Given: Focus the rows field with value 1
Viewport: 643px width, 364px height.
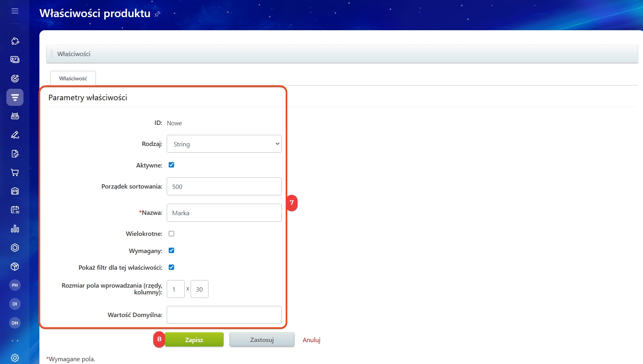Looking at the screenshot, I should 175,289.
